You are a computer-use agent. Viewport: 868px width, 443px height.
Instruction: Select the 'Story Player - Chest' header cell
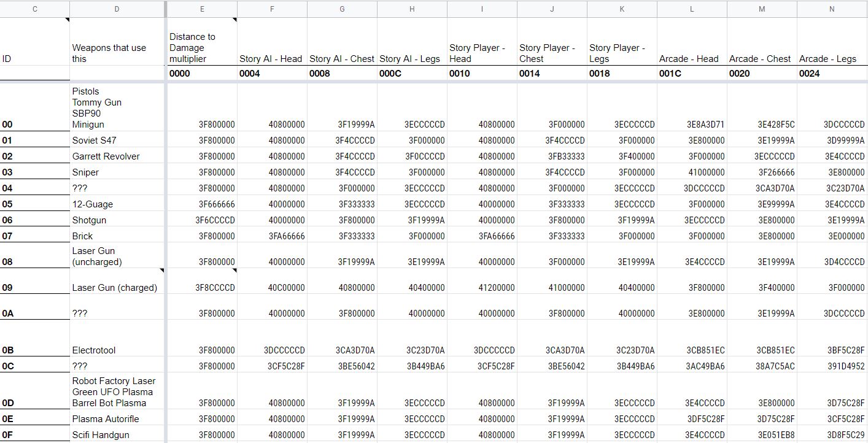[552, 41]
